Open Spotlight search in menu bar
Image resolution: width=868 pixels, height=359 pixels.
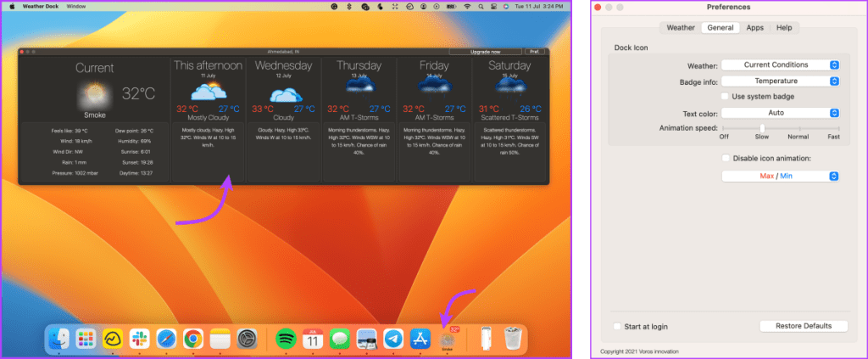481,7
